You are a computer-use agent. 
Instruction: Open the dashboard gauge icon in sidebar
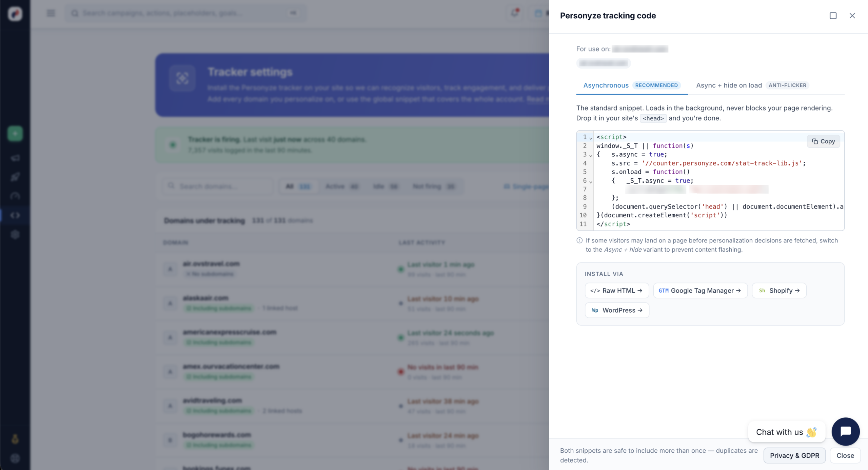15,196
